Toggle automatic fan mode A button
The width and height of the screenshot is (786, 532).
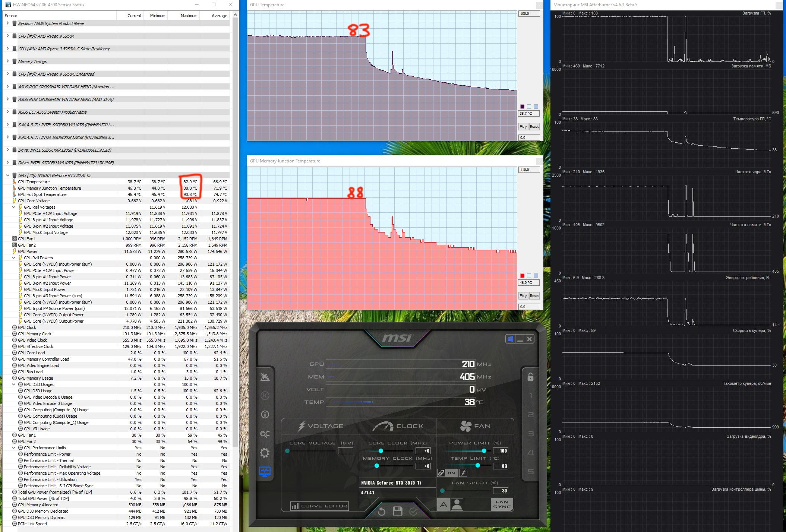pyautogui.click(x=443, y=505)
